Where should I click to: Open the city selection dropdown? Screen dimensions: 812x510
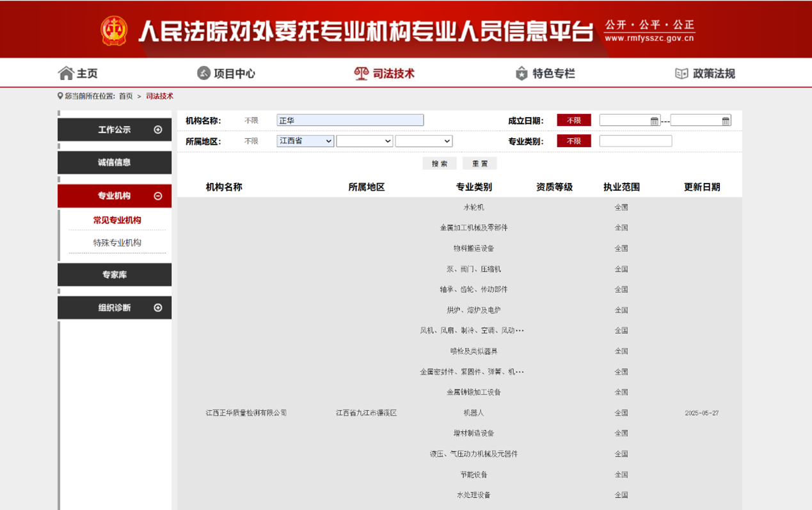[364, 141]
